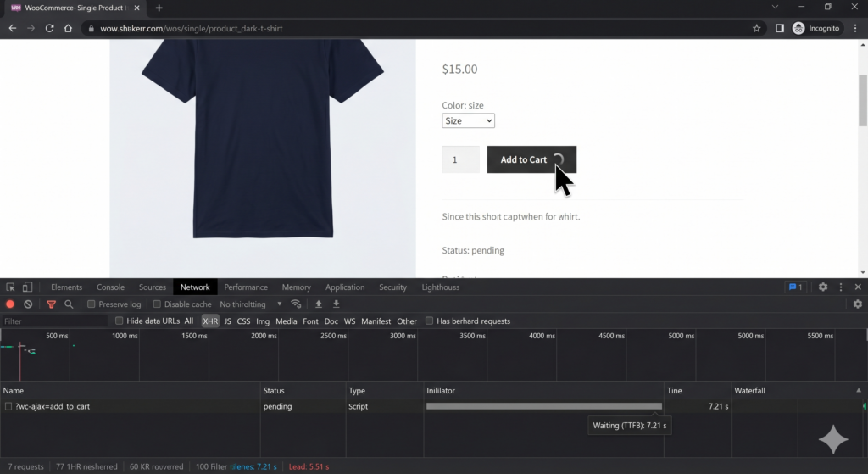
Task: Switch to the Performance tab
Action: (246, 287)
